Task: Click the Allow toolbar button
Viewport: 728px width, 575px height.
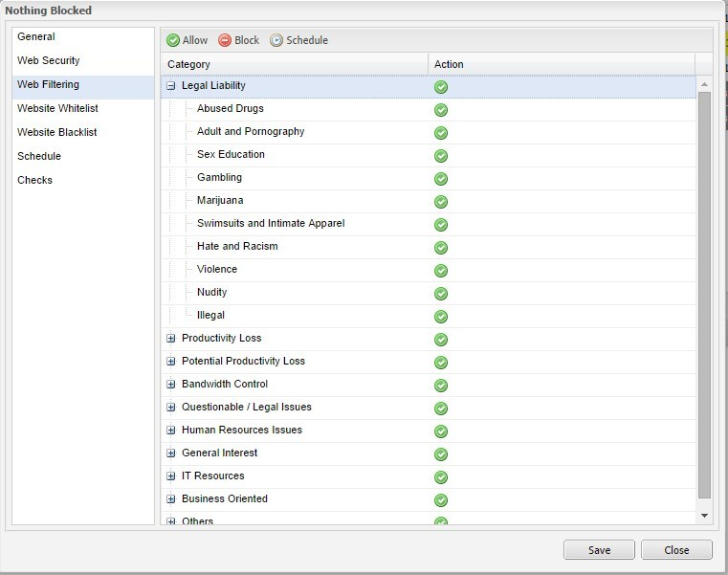Action: pyautogui.click(x=188, y=40)
